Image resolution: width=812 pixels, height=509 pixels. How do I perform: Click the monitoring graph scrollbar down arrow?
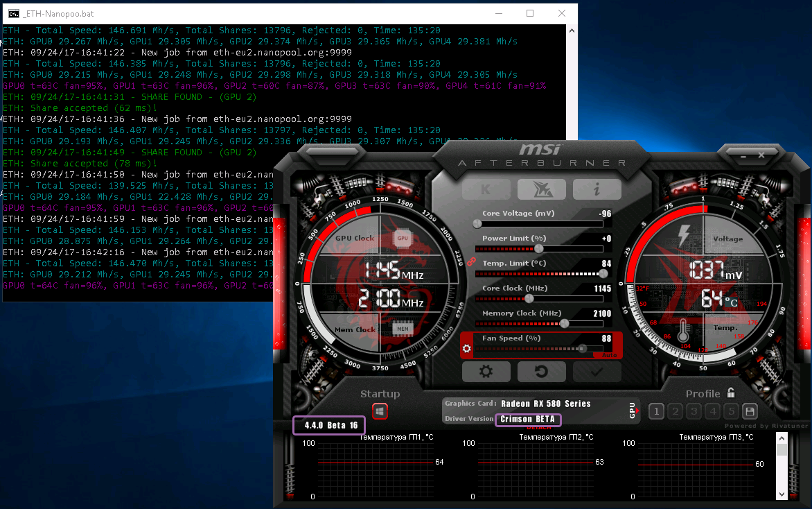click(x=782, y=494)
